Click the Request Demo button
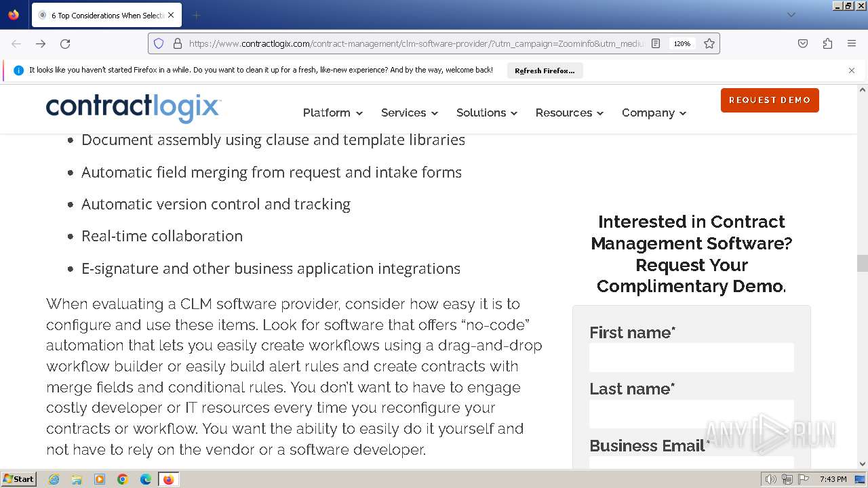Image resolution: width=868 pixels, height=488 pixels. (x=770, y=100)
